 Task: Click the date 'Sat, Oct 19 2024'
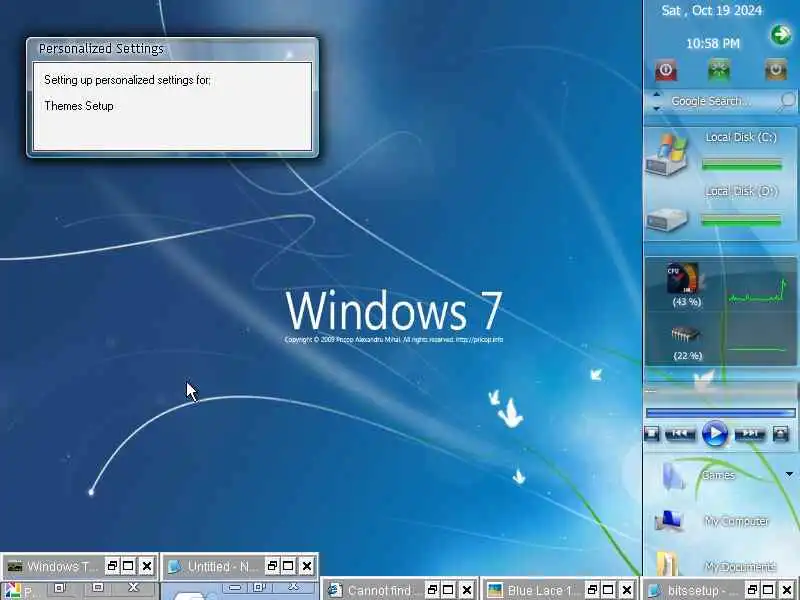(x=712, y=11)
